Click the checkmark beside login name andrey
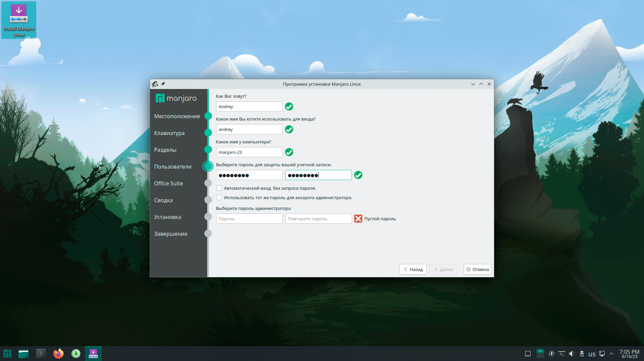 pos(289,129)
